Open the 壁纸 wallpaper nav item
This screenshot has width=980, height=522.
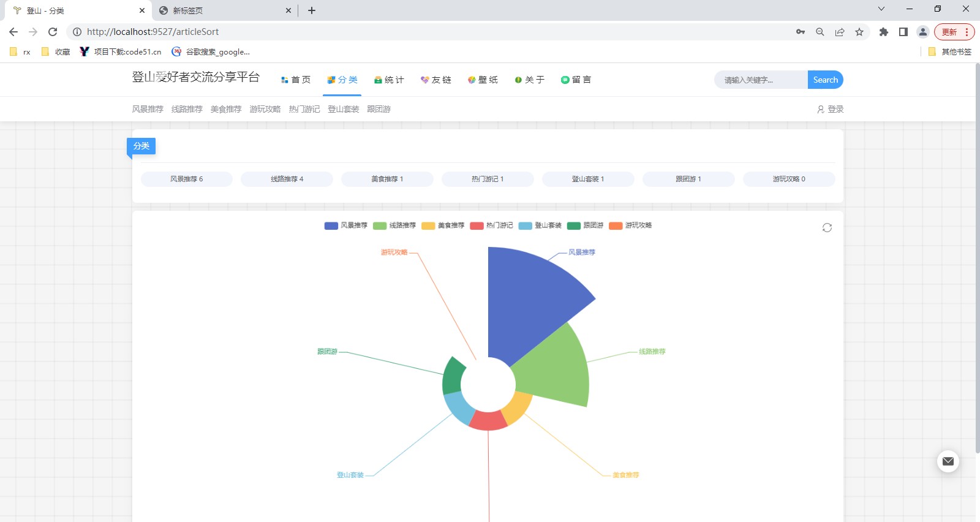(x=483, y=80)
